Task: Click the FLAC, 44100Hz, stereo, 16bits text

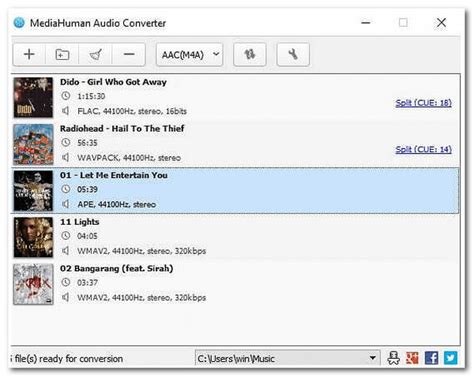Action: 132,111
